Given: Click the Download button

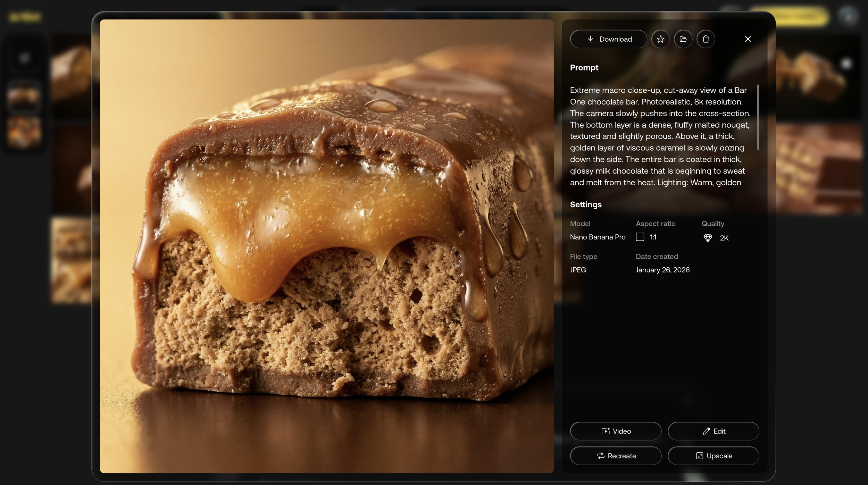Looking at the screenshot, I should click(x=608, y=39).
